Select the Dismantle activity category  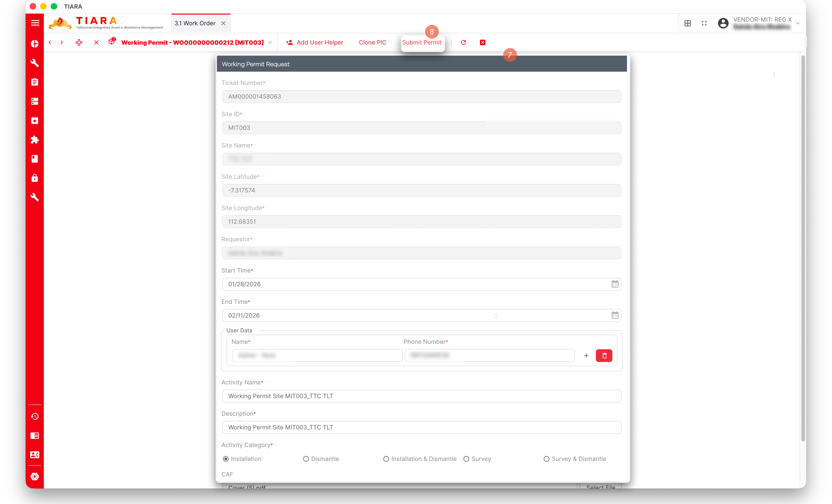306,459
